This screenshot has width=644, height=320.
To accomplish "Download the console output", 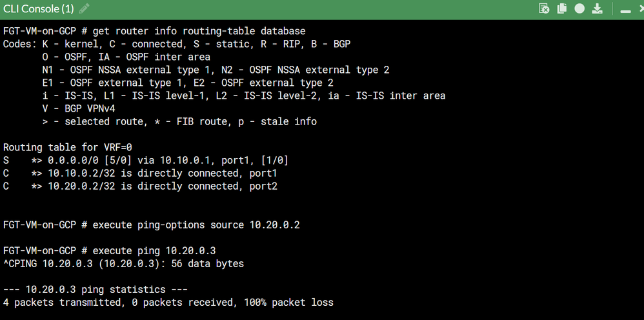I will (x=597, y=9).
